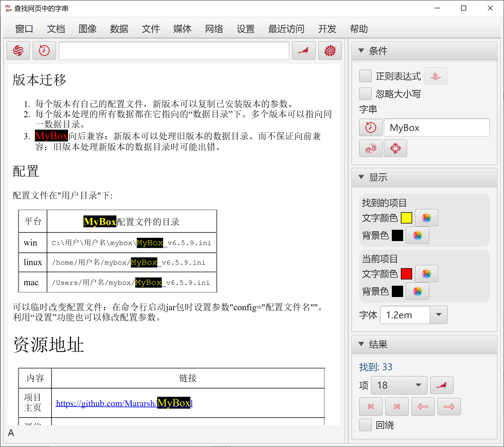Click the yellow found-item text color swatch
This screenshot has width=504, height=447.
click(x=406, y=218)
